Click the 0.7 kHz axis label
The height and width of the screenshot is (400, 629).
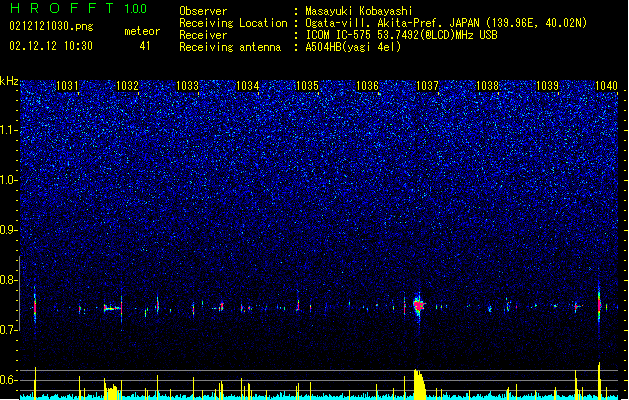[9, 330]
